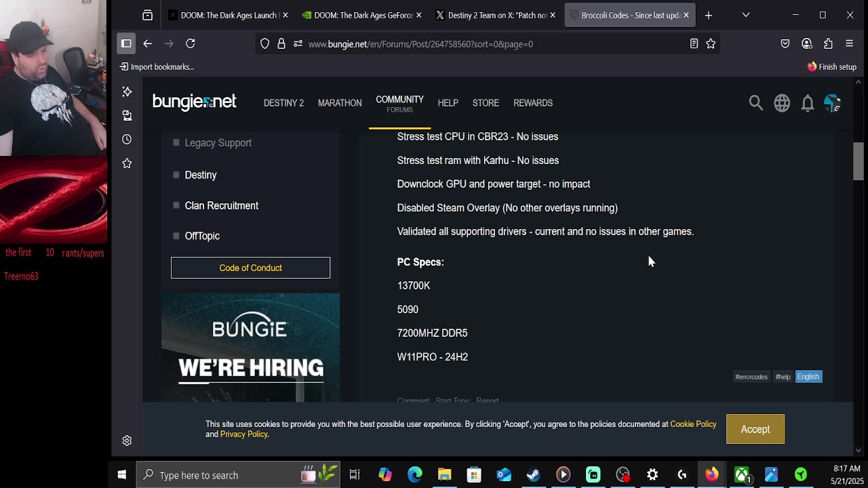The height and width of the screenshot is (488, 868).
Task: Select Clan Recruitment forum category
Action: click(x=221, y=205)
